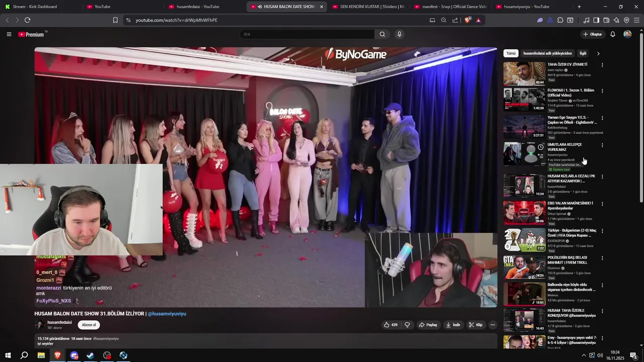
Task: Open the Brave Wallet icon
Action: [606, 20]
